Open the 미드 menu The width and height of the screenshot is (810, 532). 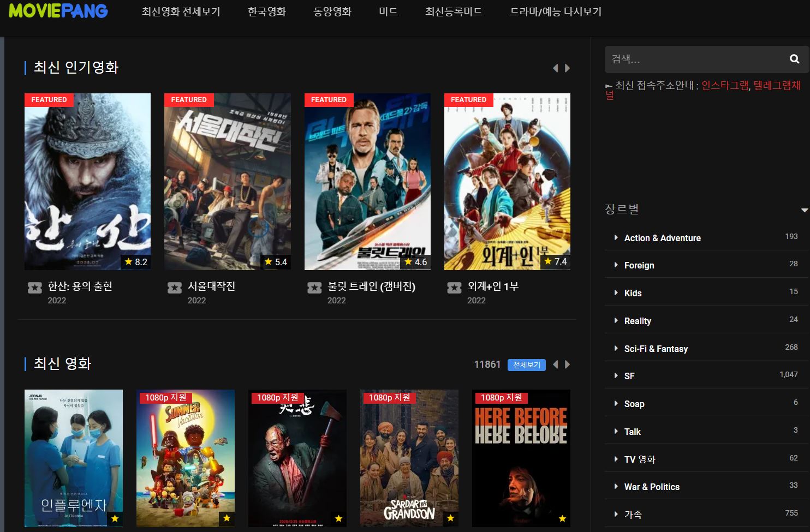(388, 11)
